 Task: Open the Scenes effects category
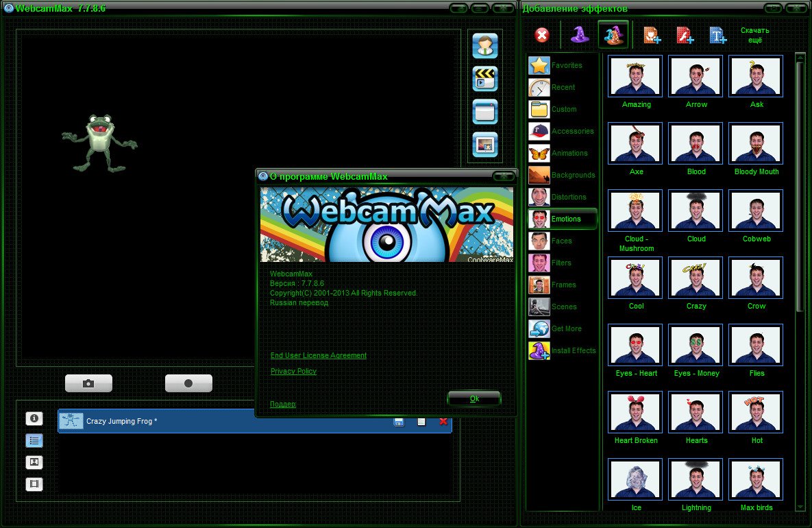click(x=563, y=307)
